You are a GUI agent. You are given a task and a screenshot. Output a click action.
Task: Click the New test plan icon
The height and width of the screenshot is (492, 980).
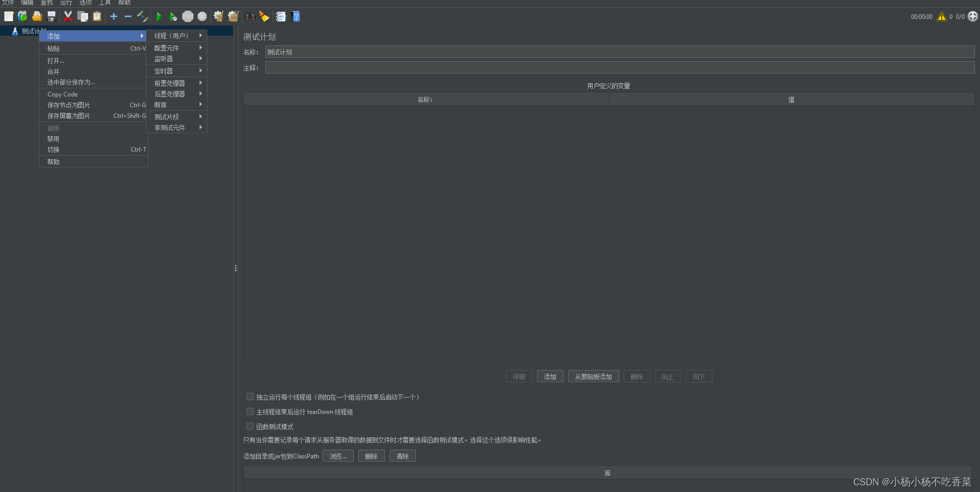click(x=9, y=16)
